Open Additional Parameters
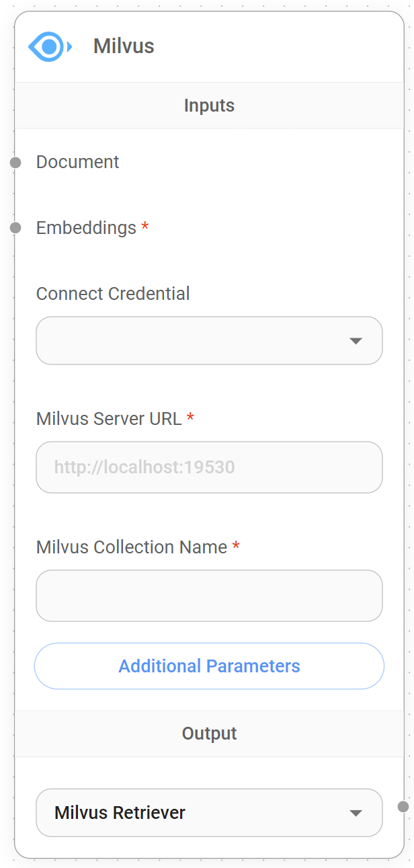The width and height of the screenshot is (414, 868). [x=209, y=666]
